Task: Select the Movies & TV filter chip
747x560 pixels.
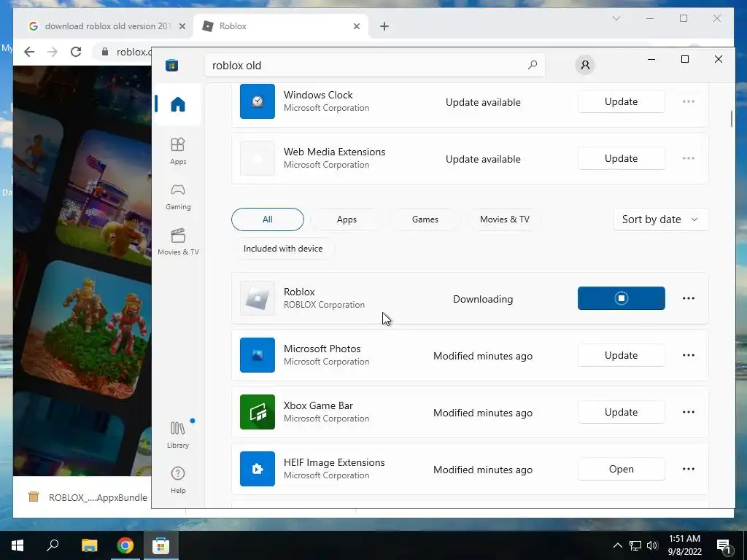Action: tap(505, 219)
